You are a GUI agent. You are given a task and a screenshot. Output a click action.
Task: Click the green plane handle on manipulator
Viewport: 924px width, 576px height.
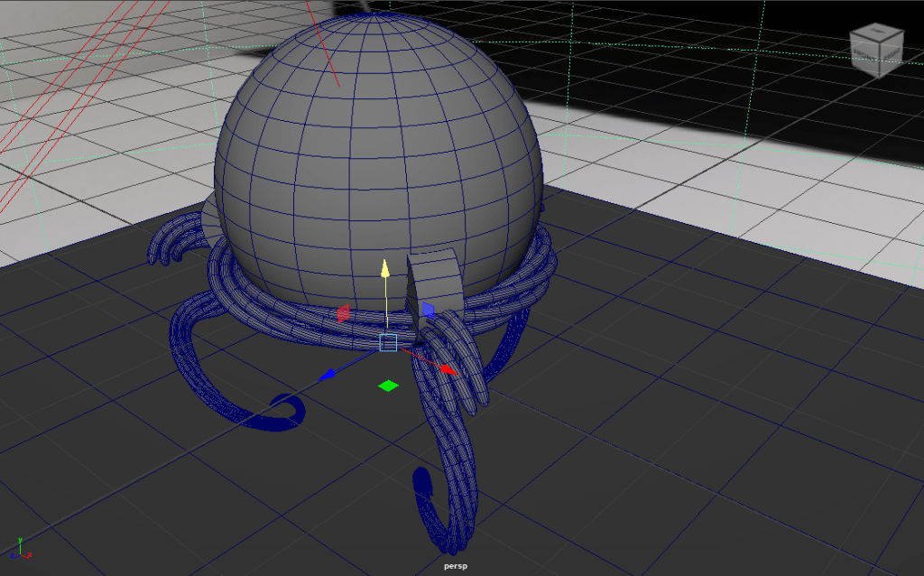[x=388, y=386]
